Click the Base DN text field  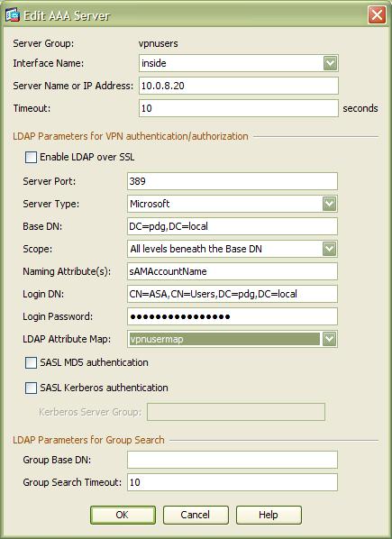(232, 226)
